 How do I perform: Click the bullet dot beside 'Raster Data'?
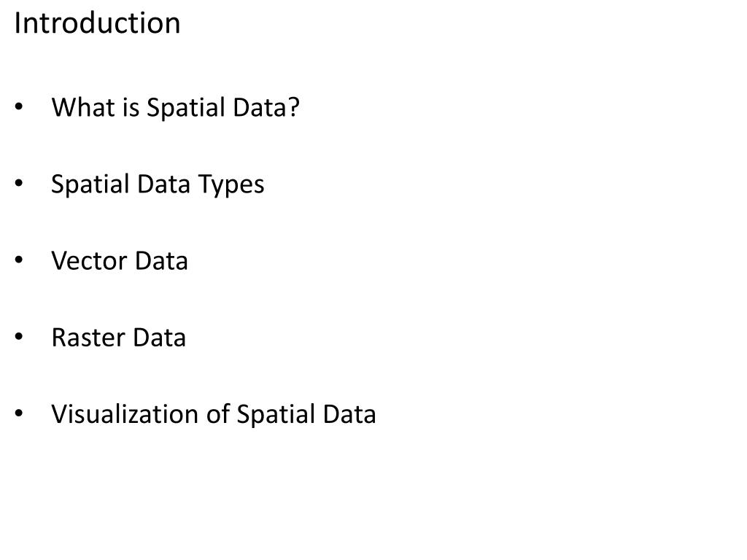[x=20, y=338]
